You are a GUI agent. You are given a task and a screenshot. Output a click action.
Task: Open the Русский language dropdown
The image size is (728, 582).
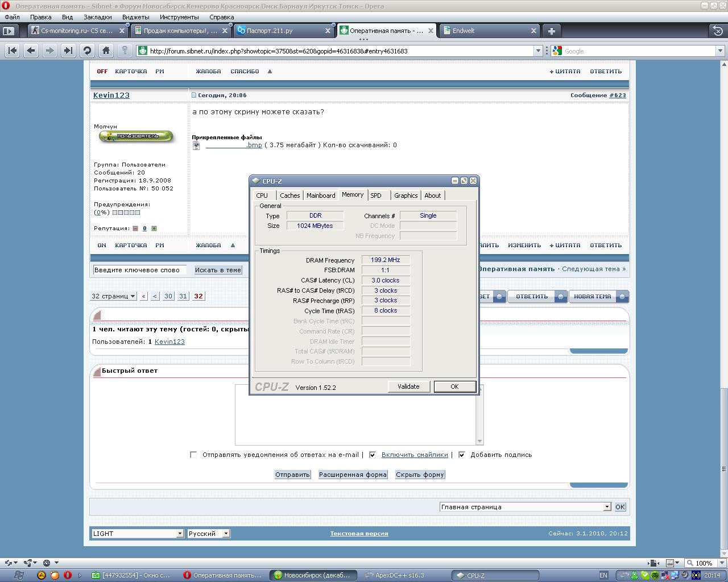209,534
